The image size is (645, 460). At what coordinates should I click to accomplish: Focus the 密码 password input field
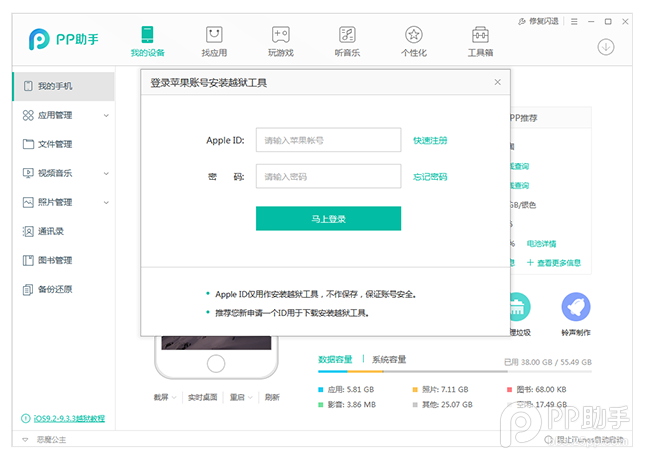pyautogui.click(x=328, y=177)
